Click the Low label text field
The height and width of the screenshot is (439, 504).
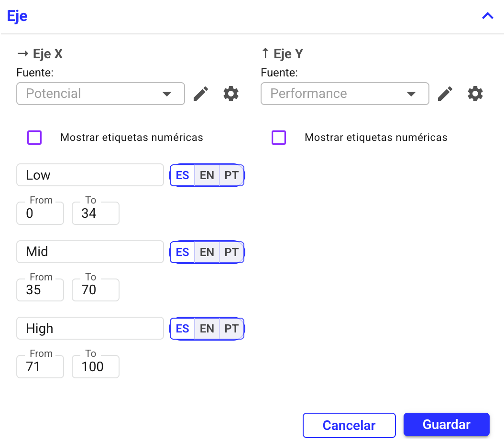pyautogui.click(x=90, y=175)
